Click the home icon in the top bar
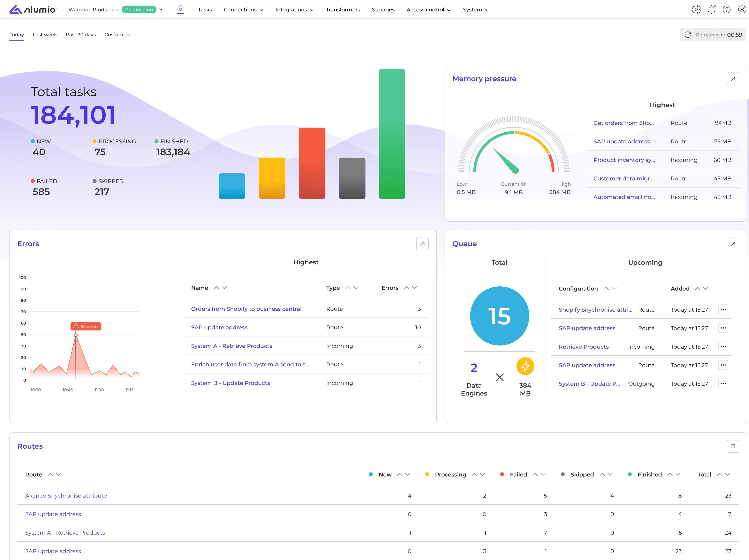The image size is (749, 560). (x=181, y=9)
